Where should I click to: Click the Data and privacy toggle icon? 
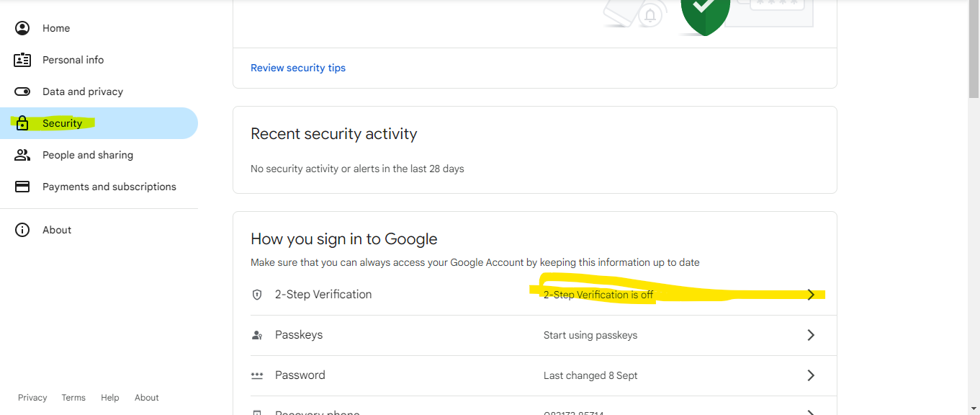(x=22, y=92)
